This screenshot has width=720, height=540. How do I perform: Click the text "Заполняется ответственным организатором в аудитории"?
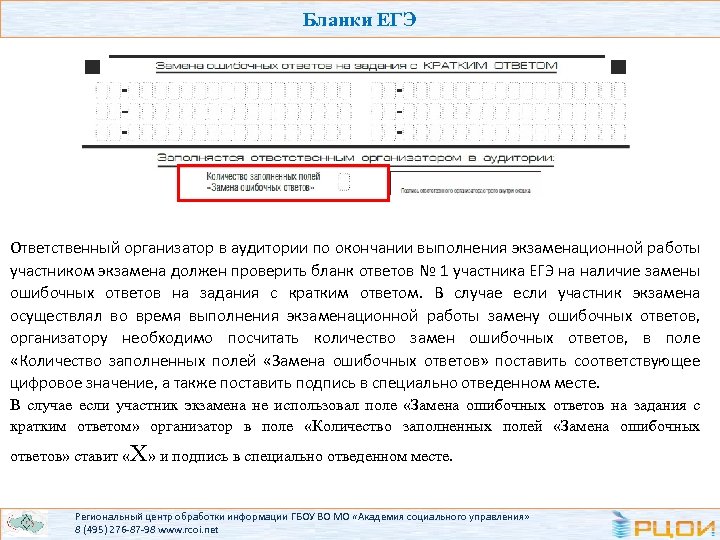coord(356,158)
